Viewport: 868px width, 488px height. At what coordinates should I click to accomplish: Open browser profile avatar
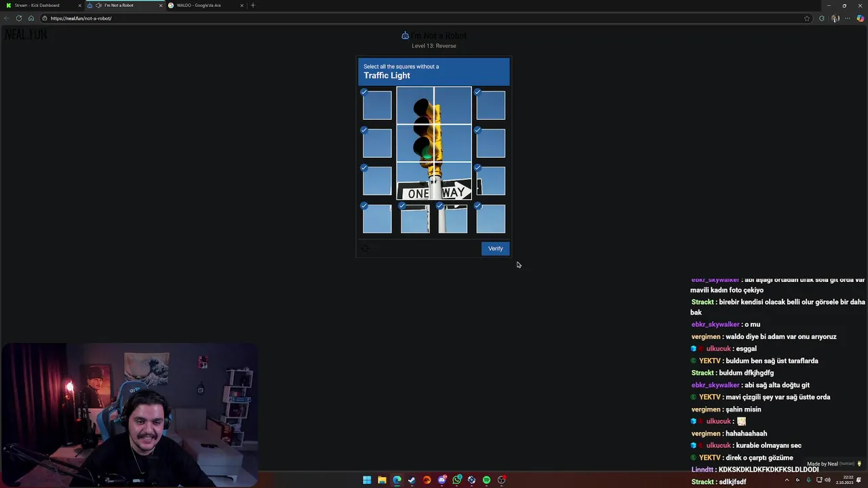coord(835,18)
